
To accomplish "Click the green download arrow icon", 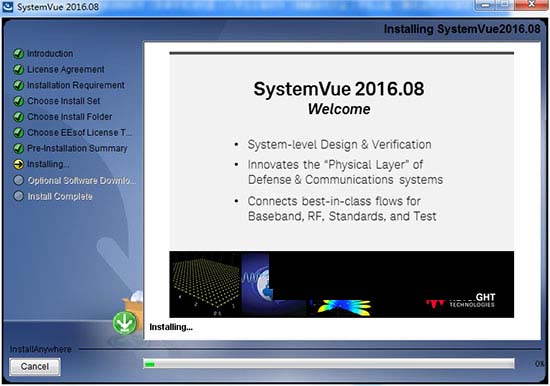I will click(125, 323).
